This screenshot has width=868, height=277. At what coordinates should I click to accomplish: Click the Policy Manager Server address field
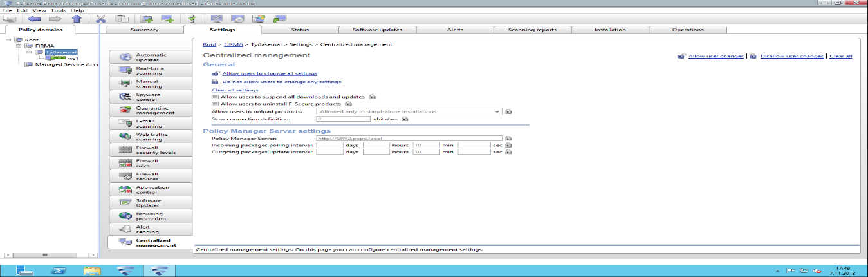409,138
